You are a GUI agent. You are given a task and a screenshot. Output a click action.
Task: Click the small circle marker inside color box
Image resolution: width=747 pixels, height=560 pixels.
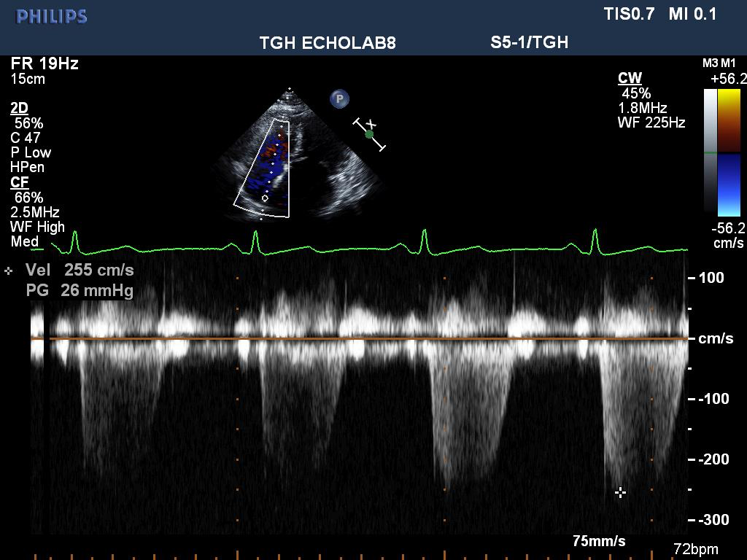pos(265,198)
